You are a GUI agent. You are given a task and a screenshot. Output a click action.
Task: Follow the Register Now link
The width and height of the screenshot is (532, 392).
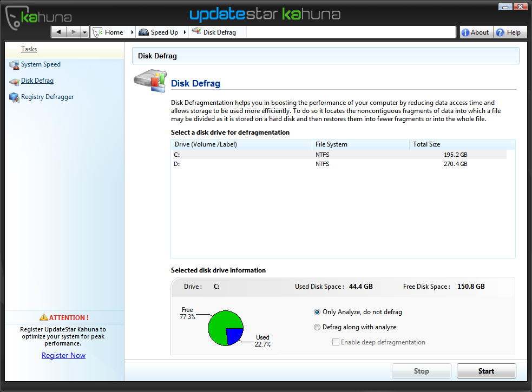63,355
